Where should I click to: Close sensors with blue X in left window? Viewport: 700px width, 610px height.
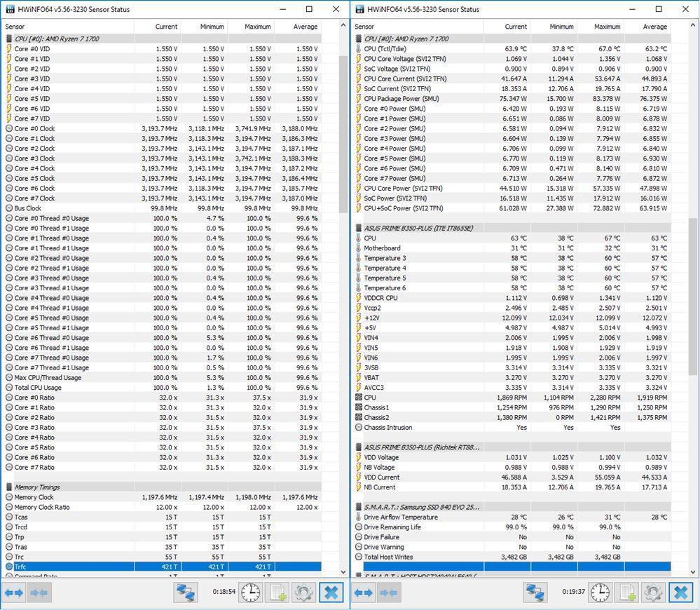tap(331, 592)
